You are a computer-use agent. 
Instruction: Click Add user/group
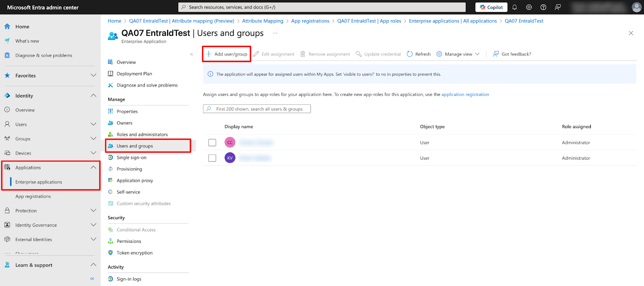click(227, 54)
